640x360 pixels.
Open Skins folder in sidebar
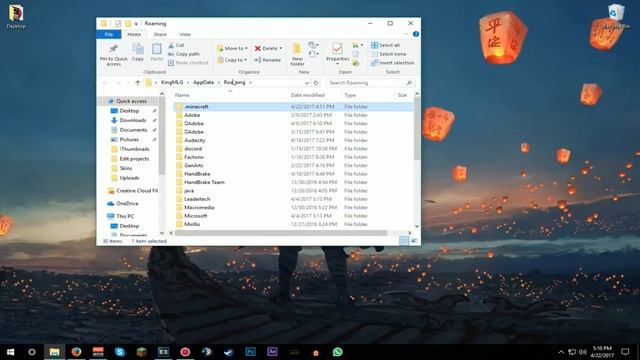point(126,168)
